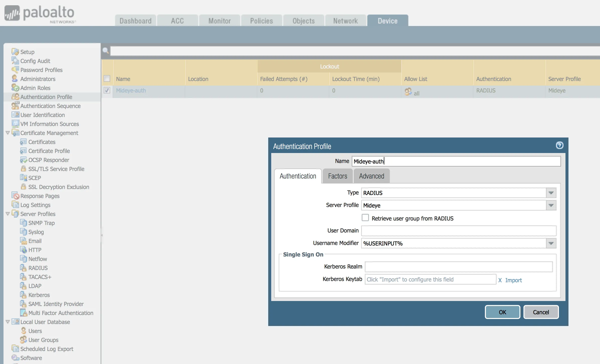Go to the Network tab
600x364 pixels.
[x=345, y=21]
